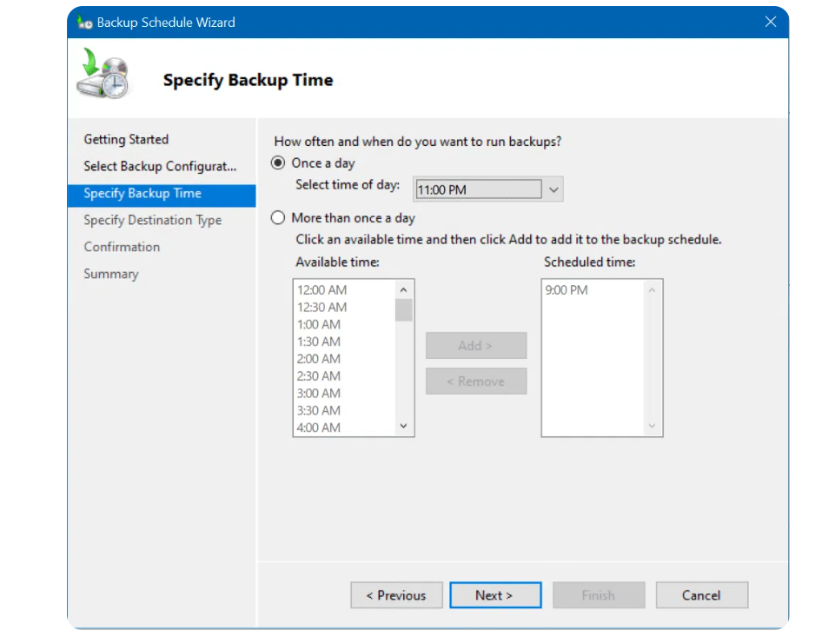Click the Next button
Image resolution: width=815 pixels, height=644 pixels.
pyautogui.click(x=494, y=595)
